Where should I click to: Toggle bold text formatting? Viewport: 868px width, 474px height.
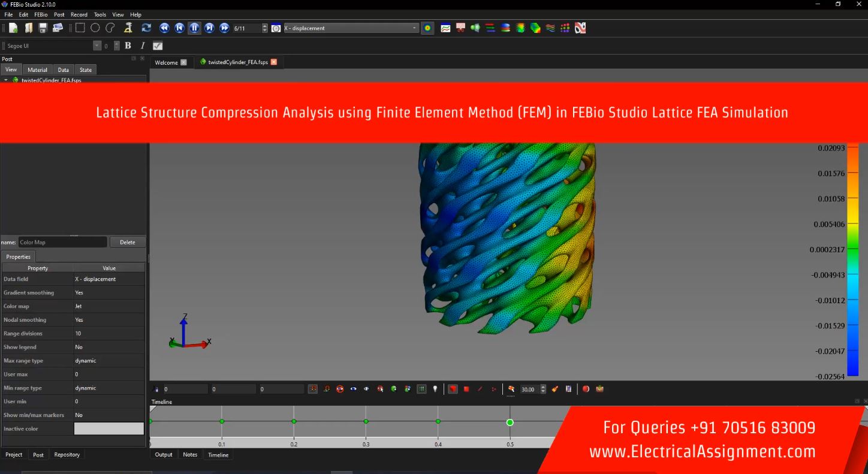point(128,46)
